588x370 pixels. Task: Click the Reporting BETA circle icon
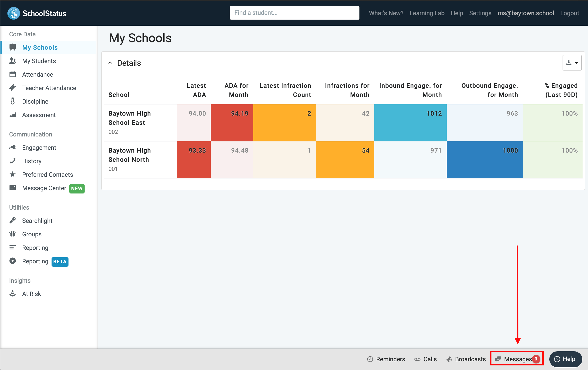pos(13,261)
